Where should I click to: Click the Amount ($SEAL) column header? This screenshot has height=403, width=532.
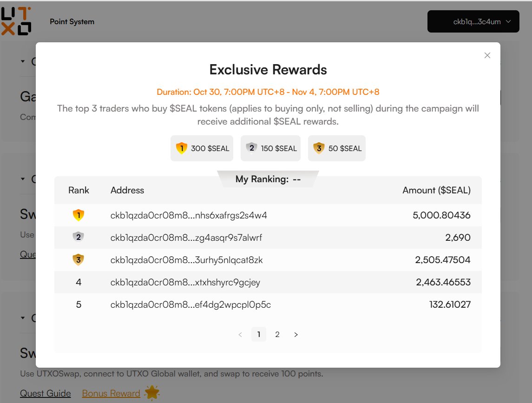click(436, 190)
